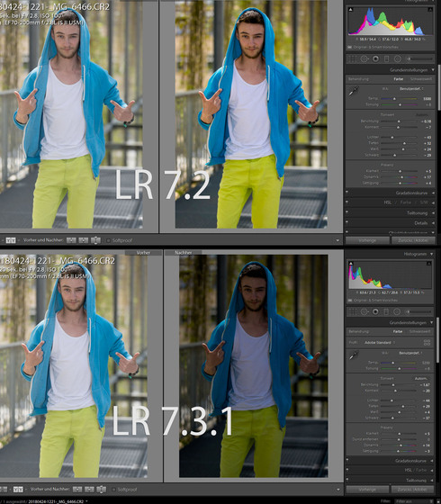This screenshot has width=441, height=504.
Task: Select the crop overlay tool in LR 7.2 panel
Action: (x=353, y=58)
